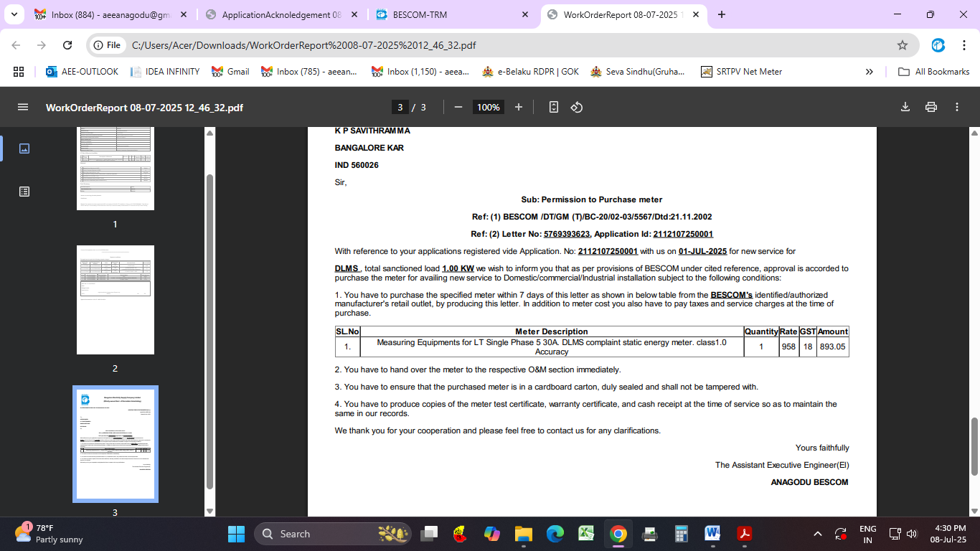
Task: Rotate the PDF counterclockwise
Action: pos(576,107)
